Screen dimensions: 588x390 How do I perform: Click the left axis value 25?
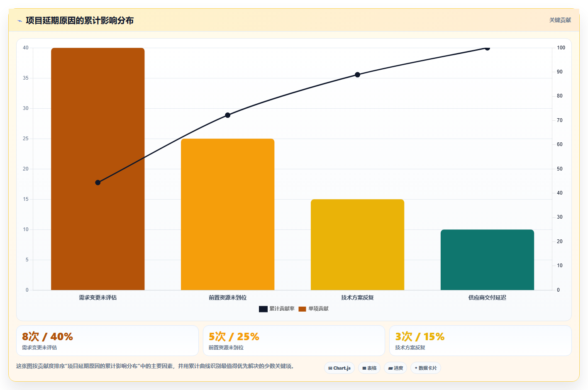(x=26, y=139)
